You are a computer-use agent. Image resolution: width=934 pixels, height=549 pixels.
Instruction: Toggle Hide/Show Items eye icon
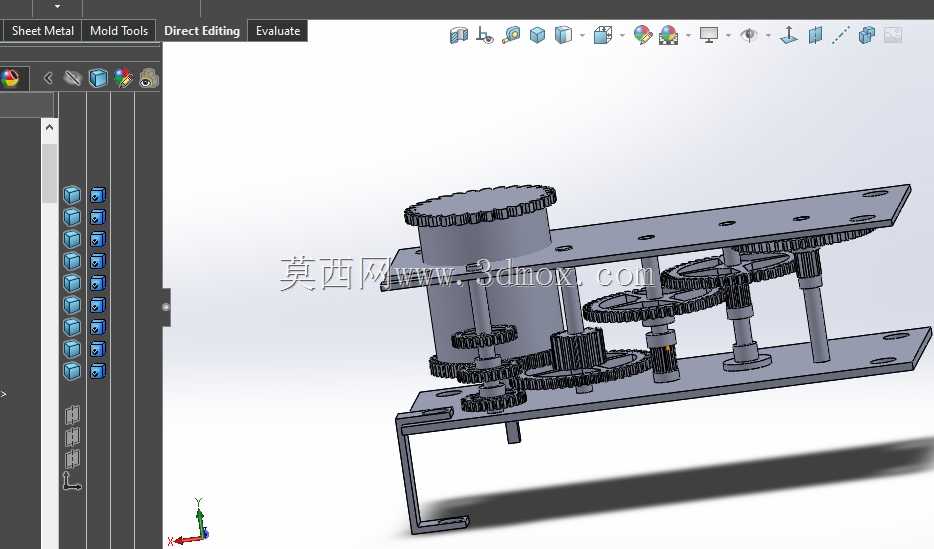click(749, 35)
